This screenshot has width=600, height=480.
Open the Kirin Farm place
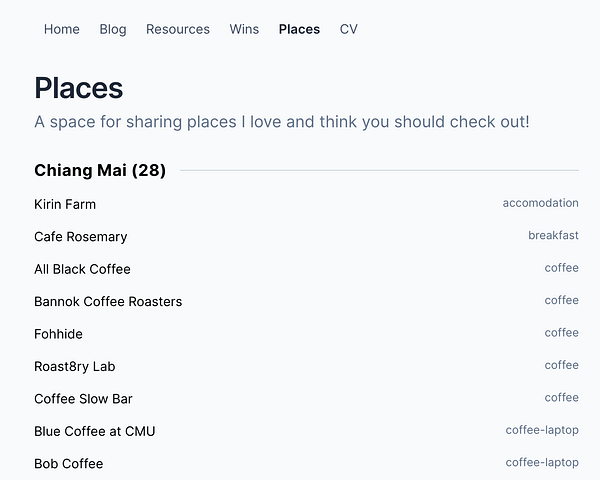pyautogui.click(x=65, y=204)
